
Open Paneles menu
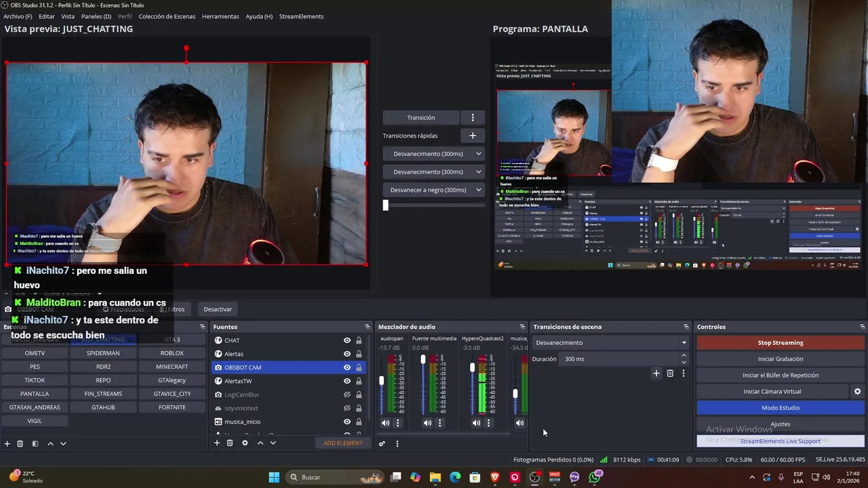click(96, 16)
